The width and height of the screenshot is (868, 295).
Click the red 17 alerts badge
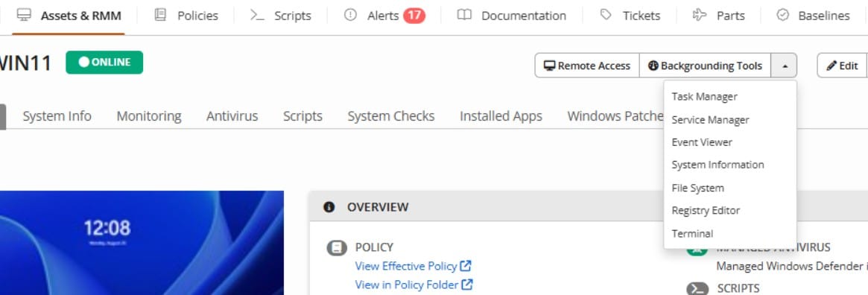coord(414,16)
